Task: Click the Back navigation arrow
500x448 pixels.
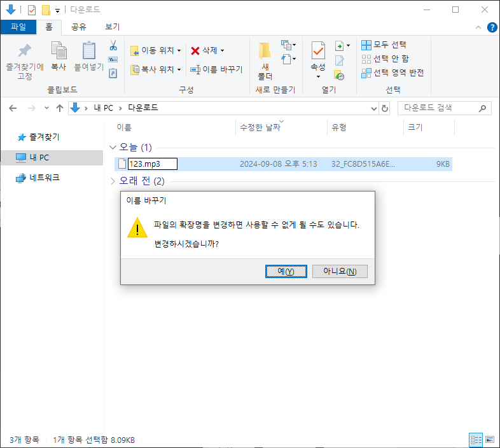Action: click(13, 108)
